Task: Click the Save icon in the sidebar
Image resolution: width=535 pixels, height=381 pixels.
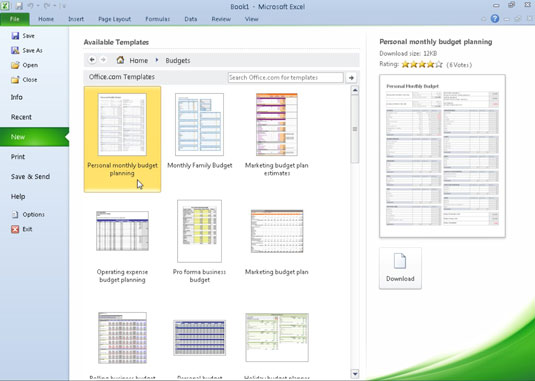Action: pos(15,36)
